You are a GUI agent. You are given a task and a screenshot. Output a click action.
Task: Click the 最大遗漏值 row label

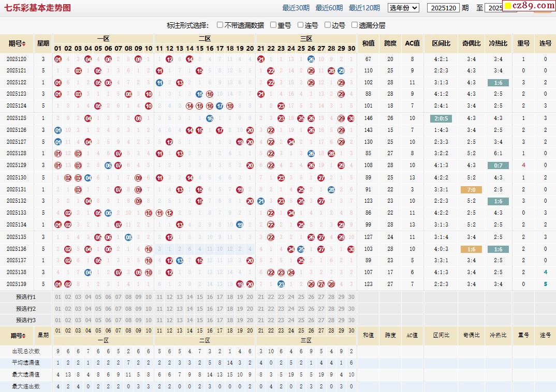(26, 374)
